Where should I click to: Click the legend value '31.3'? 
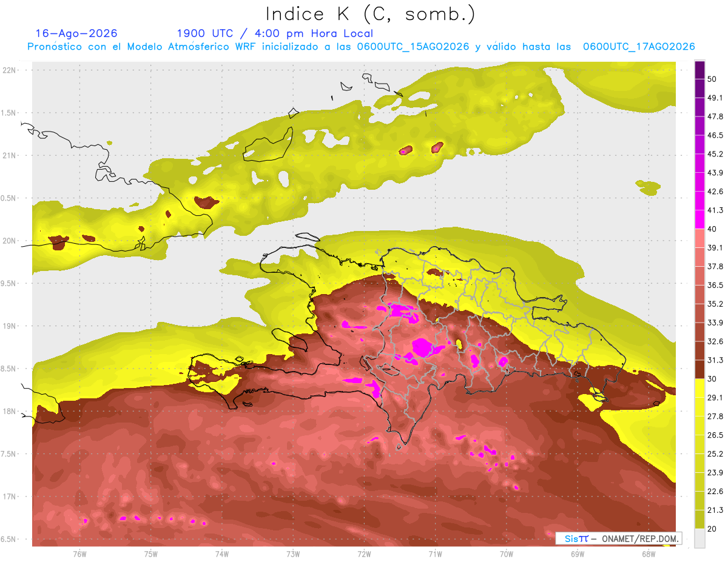pos(715,360)
